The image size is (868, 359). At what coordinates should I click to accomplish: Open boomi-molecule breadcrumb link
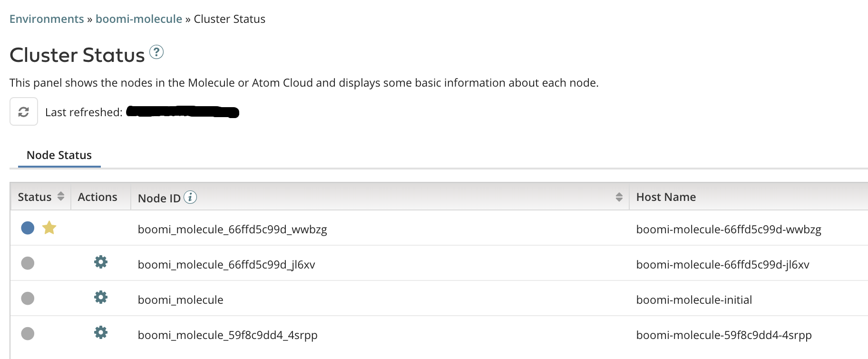[x=139, y=19]
